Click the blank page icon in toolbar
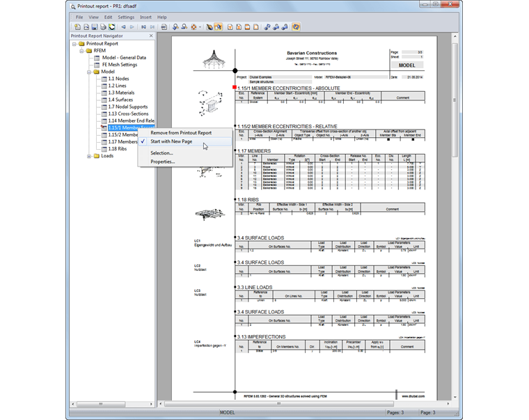Image resolution: width=529 pixels, height=420 pixels. click(255, 27)
